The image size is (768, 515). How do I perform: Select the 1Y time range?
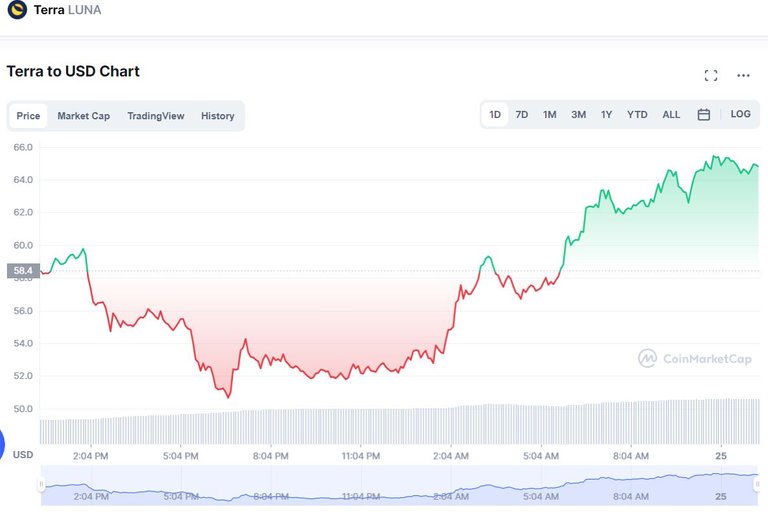click(x=606, y=115)
